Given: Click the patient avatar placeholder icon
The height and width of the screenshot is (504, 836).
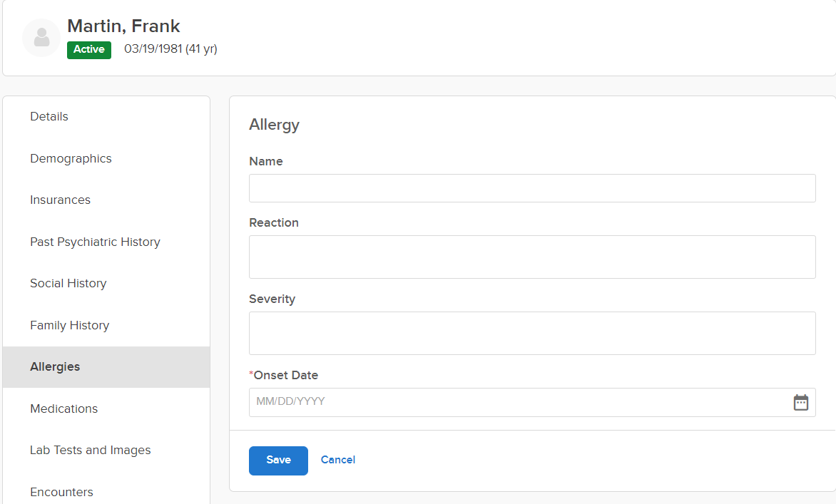Looking at the screenshot, I should (41, 38).
